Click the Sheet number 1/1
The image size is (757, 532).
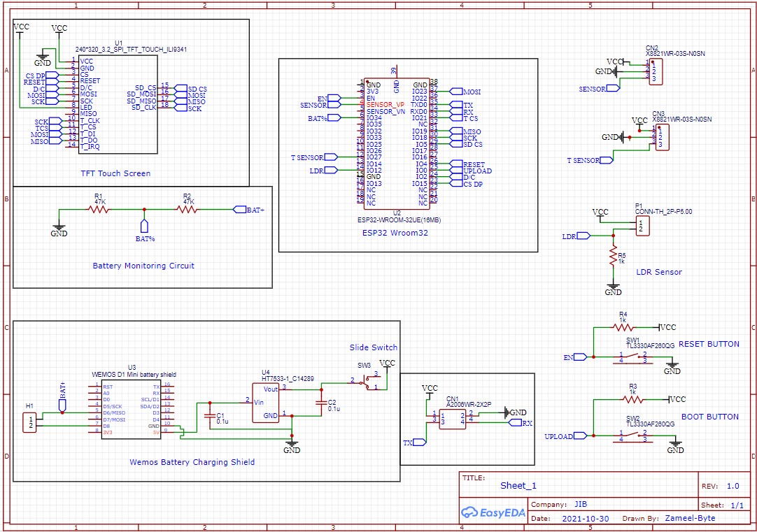pos(737,505)
